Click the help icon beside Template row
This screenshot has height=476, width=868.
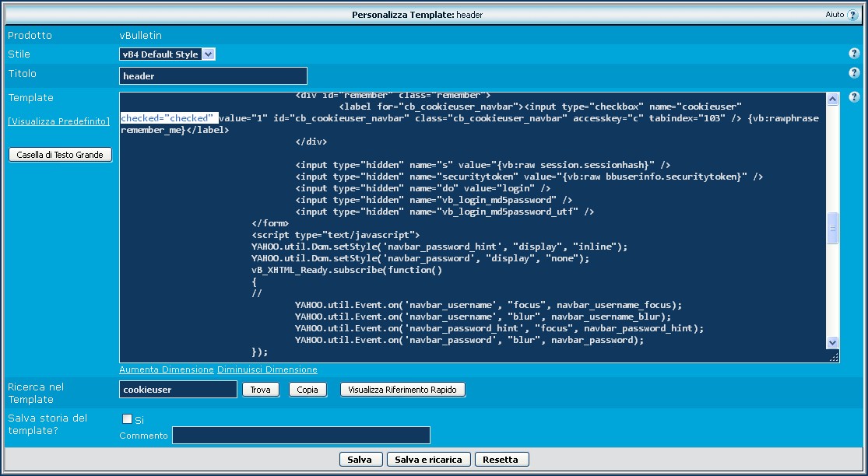(853, 97)
